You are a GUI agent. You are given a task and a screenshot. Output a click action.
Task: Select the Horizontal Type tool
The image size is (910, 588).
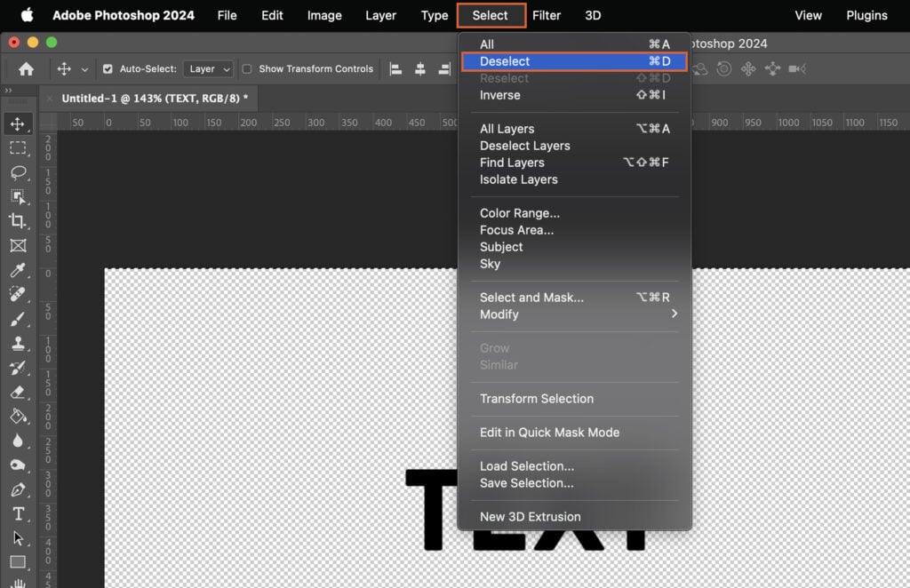coord(19,513)
